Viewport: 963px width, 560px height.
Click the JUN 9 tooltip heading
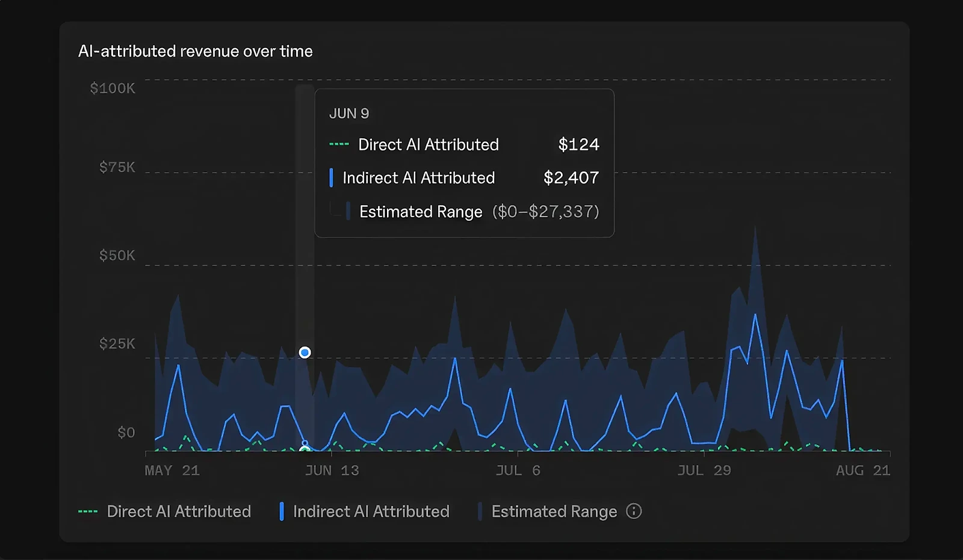[349, 114]
